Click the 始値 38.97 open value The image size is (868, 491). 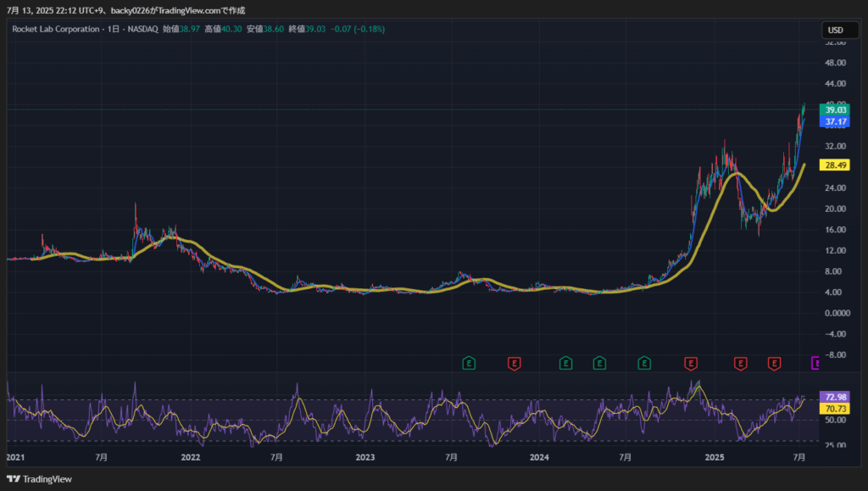[x=181, y=29]
